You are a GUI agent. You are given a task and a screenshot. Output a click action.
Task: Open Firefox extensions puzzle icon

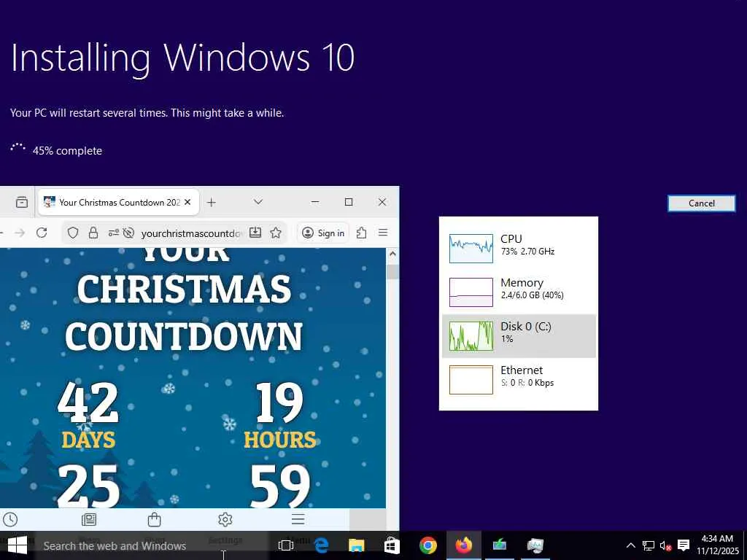362,233
